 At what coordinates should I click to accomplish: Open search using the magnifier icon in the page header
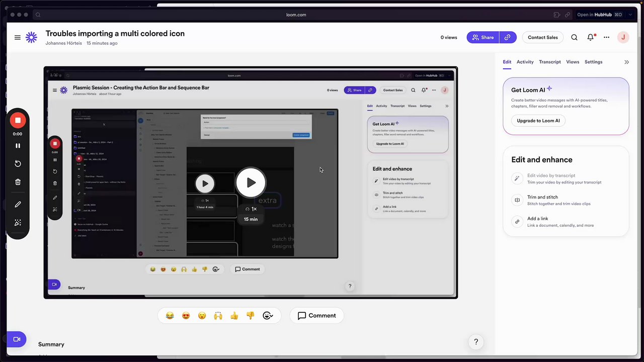pyautogui.click(x=574, y=37)
